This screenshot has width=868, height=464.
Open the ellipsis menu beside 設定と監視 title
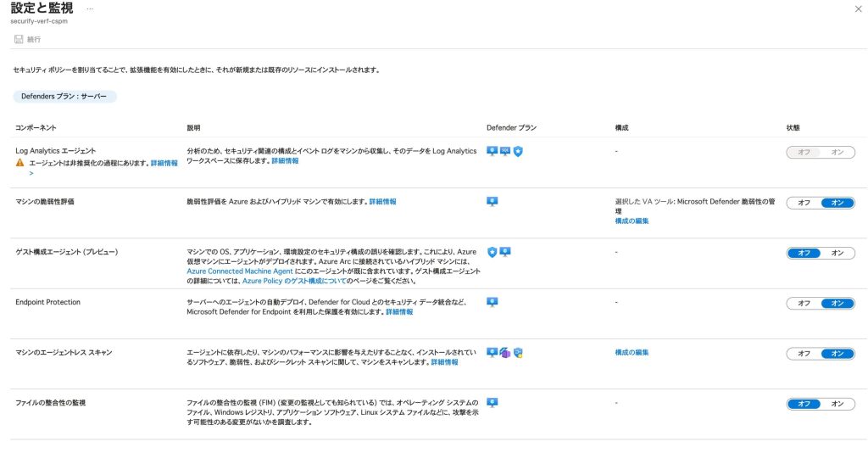coord(90,8)
